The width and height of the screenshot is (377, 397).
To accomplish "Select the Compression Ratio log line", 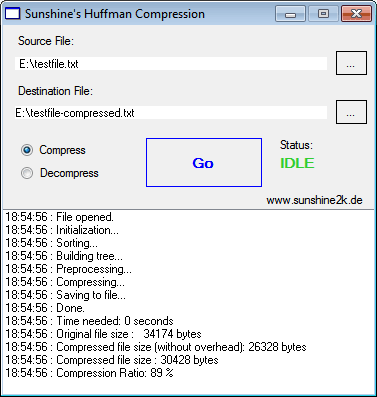I will tap(89, 373).
